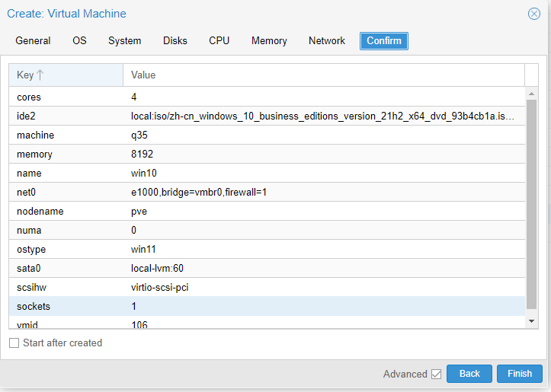
Task: Close the Create Virtual Machine dialog
Action: coord(534,14)
